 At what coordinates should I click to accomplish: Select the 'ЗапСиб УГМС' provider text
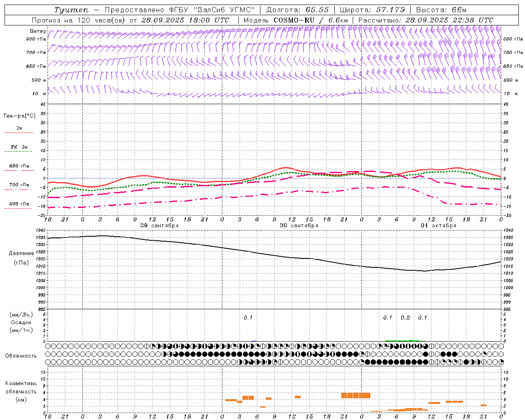[x=224, y=10]
